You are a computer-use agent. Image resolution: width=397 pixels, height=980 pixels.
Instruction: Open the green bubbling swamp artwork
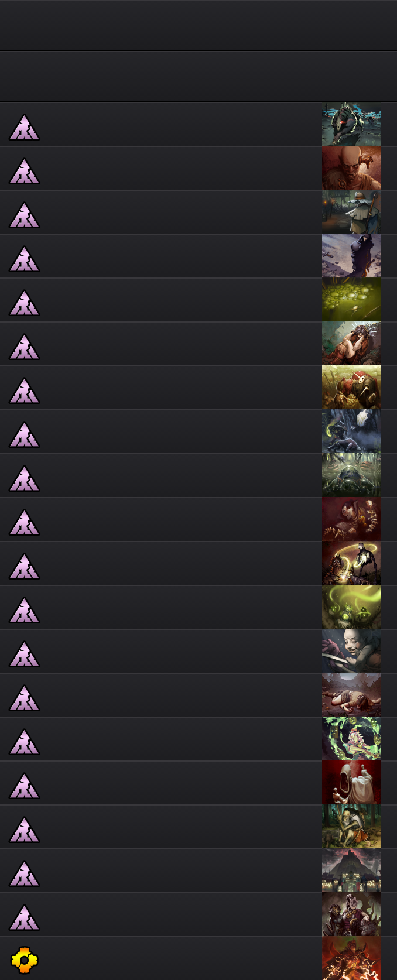[351, 300]
